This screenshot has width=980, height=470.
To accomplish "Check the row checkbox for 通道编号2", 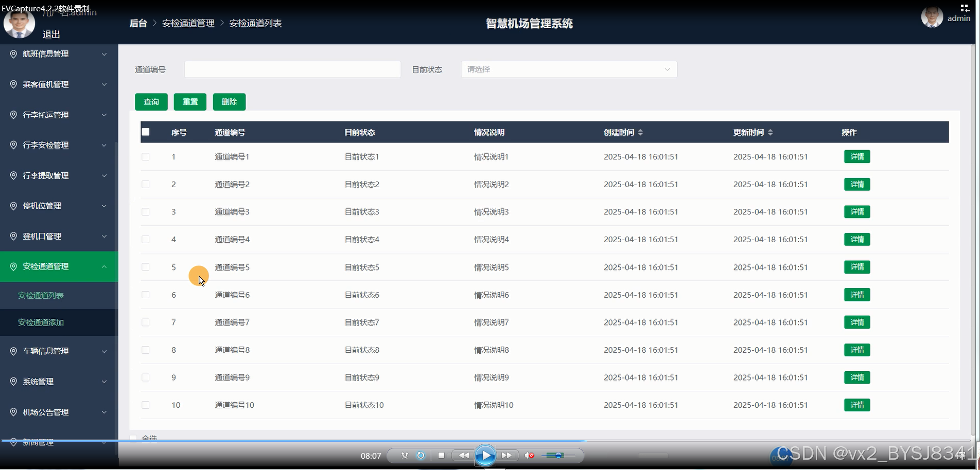I will pyautogui.click(x=146, y=184).
